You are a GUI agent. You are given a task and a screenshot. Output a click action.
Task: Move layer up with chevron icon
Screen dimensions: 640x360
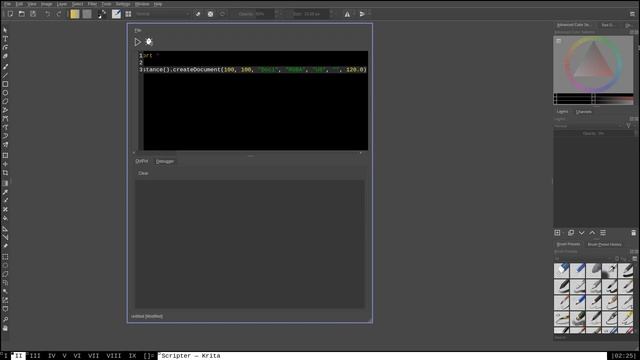[592, 233]
